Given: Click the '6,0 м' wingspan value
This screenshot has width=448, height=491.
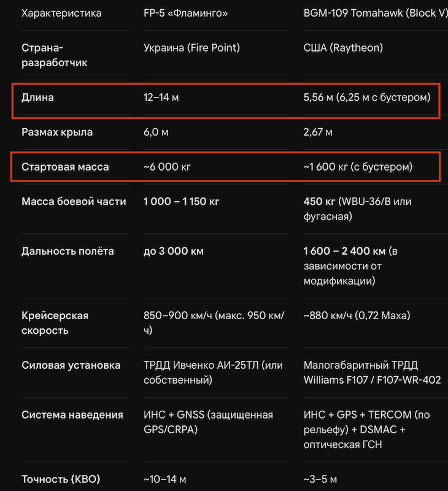Looking at the screenshot, I should coord(156,132).
